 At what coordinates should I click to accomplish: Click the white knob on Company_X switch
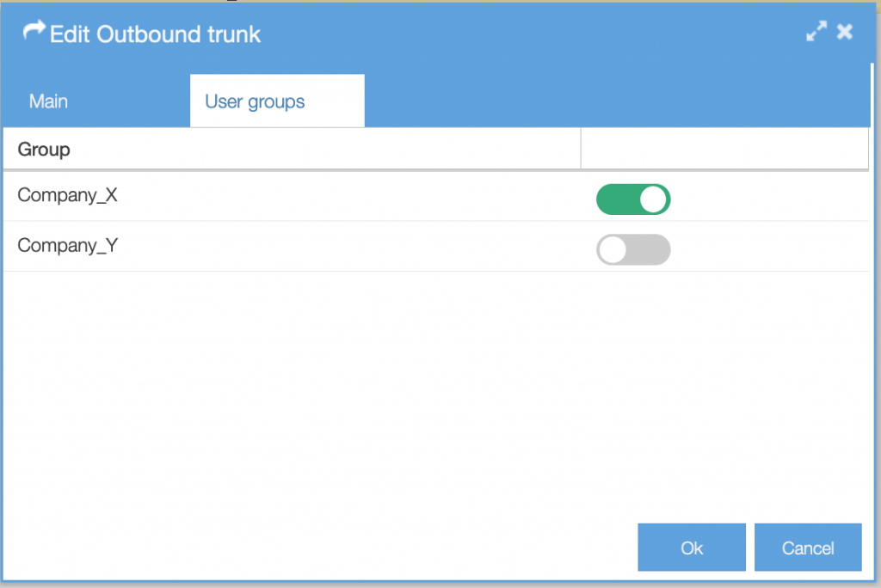(x=653, y=199)
